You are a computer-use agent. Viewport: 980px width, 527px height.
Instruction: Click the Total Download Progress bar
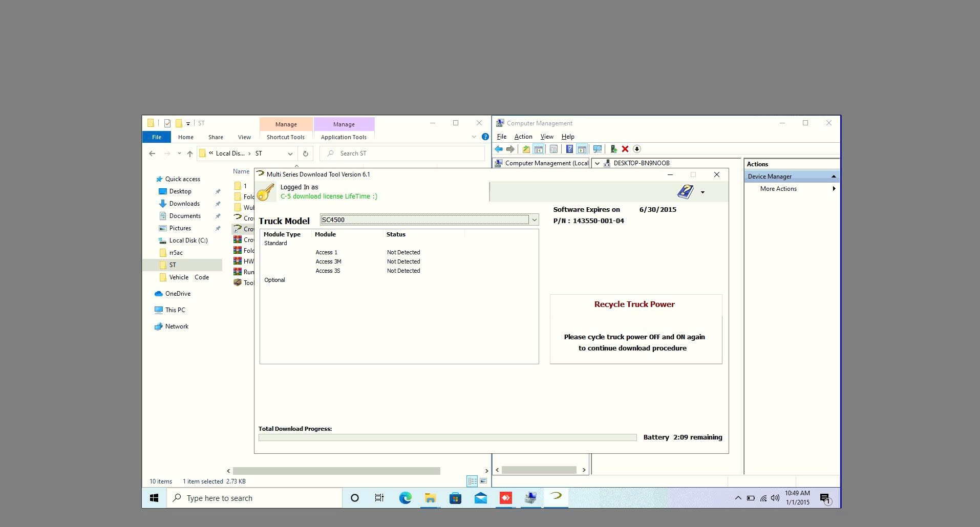(447, 437)
